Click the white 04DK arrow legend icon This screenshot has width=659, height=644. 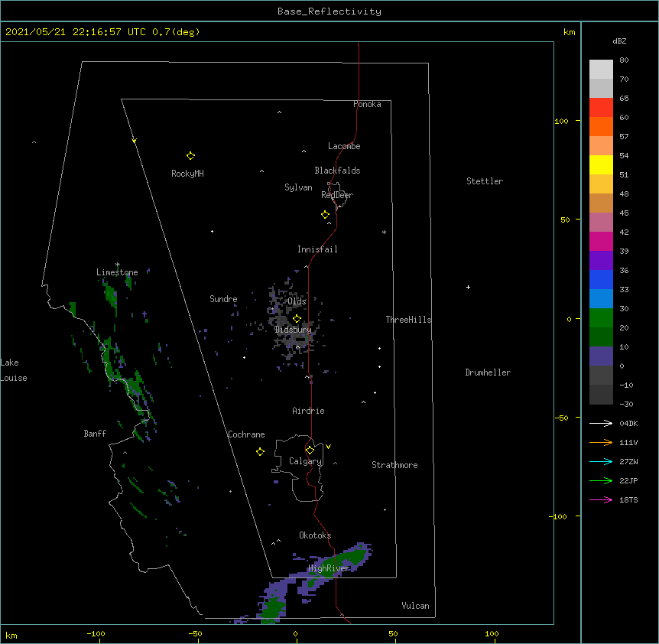[x=601, y=423]
